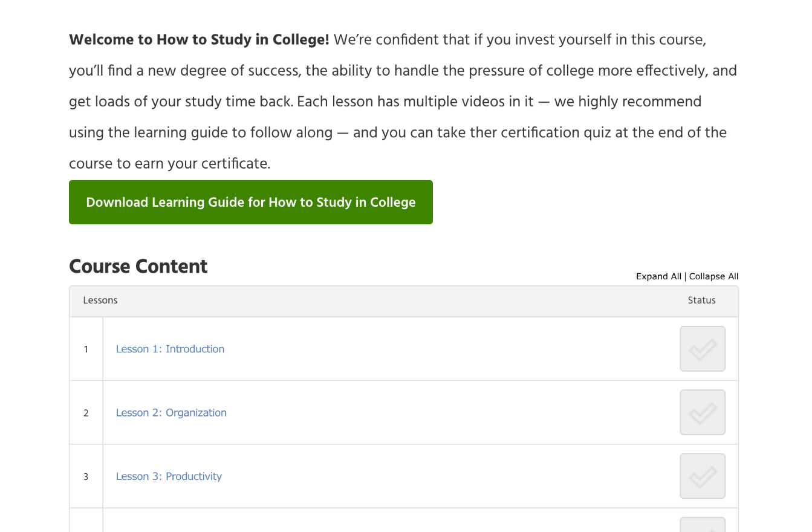The height and width of the screenshot is (532, 812).
Task: Click the bold welcome title text
Action: coord(199,41)
